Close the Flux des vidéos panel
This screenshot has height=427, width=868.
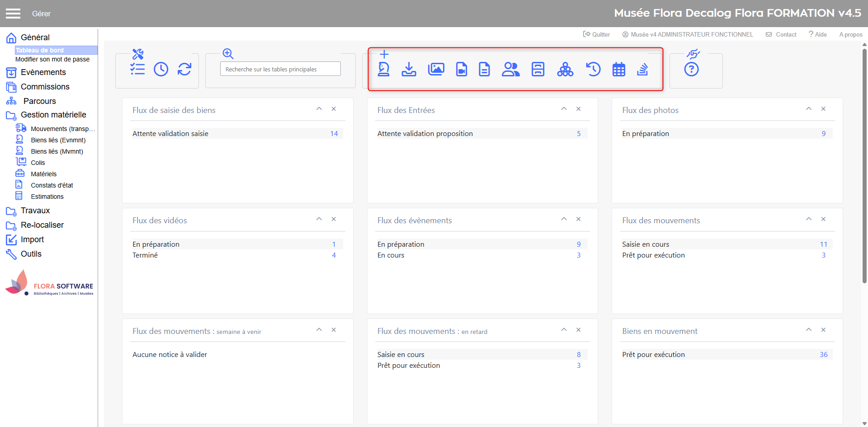tap(334, 219)
